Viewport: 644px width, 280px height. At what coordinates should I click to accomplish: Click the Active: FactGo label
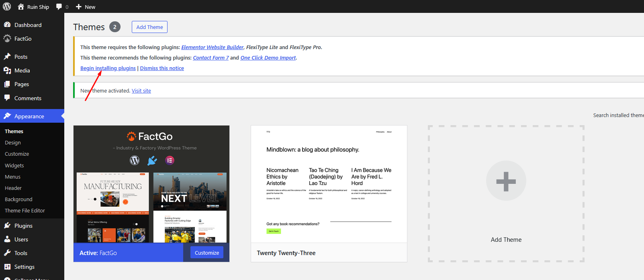click(98, 253)
